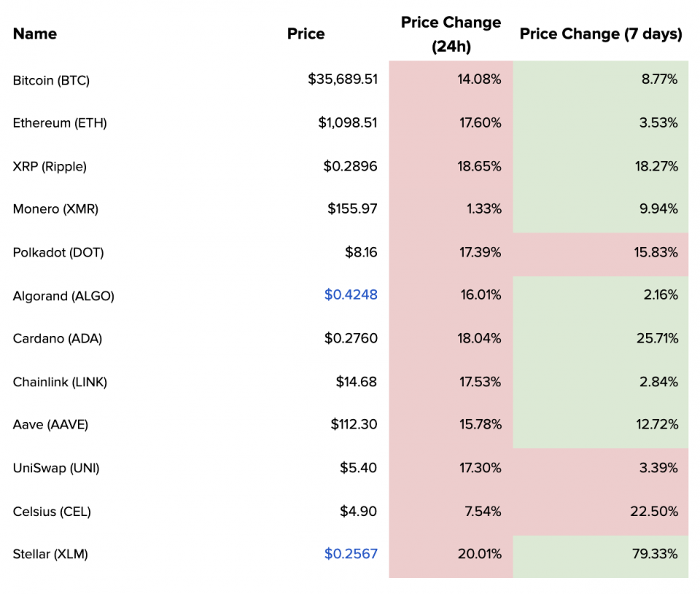The width and height of the screenshot is (700, 594).
Task: Click the Ethereum (ETH) name cell
Action: [60, 123]
